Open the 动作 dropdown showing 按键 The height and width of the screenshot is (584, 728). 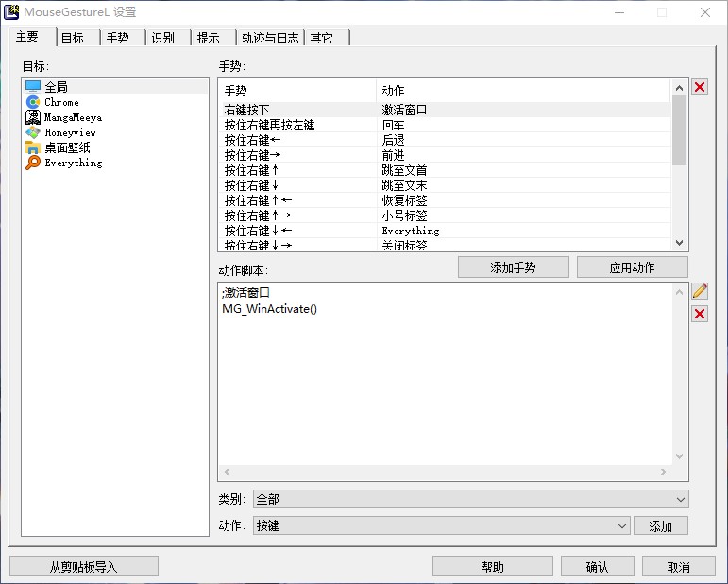[x=441, y=525]
